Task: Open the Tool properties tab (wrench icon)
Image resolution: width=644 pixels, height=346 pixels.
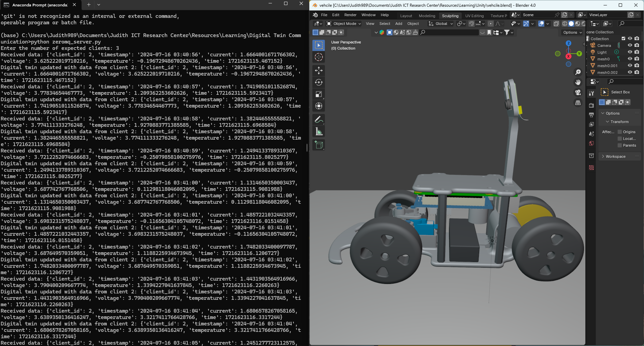Action: (591, 93)
